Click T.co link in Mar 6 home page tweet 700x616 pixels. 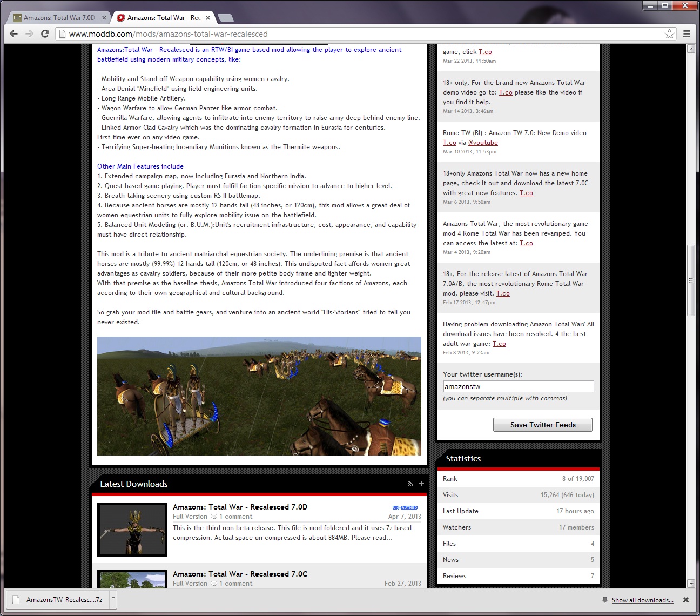(x=526, y=193)
